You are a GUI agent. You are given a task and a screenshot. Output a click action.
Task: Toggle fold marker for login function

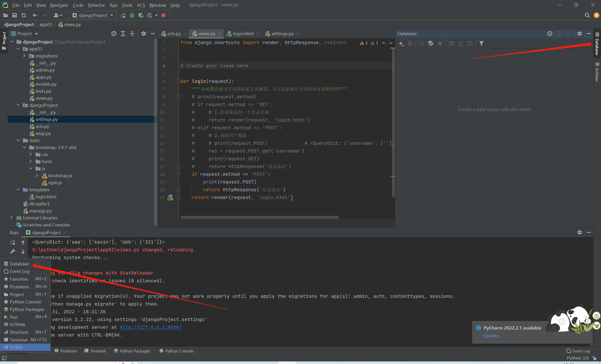[179, 81]
